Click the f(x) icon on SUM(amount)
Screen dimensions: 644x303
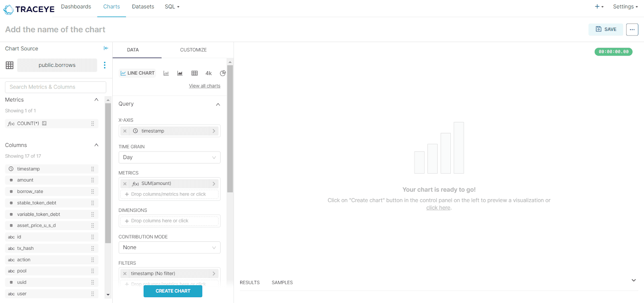(x=135, y=184)
